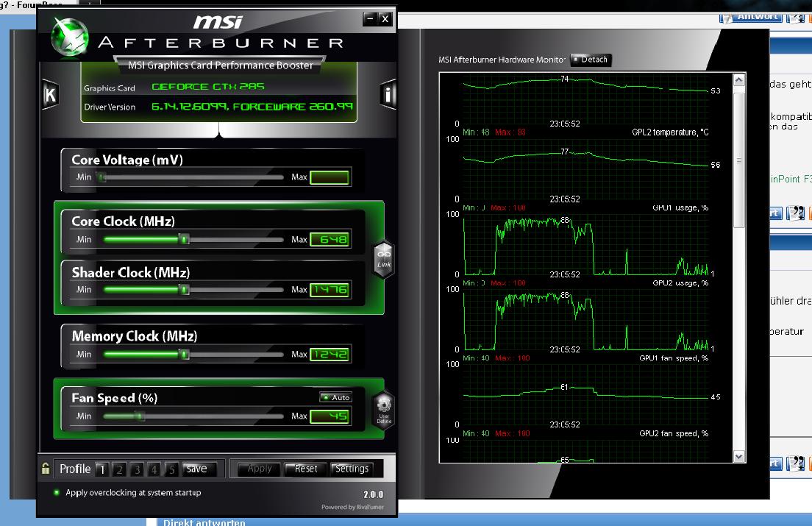This screenshot has width=812, height=526.
Task: Open Afterburner Settings
Action: tap(352, 469)
